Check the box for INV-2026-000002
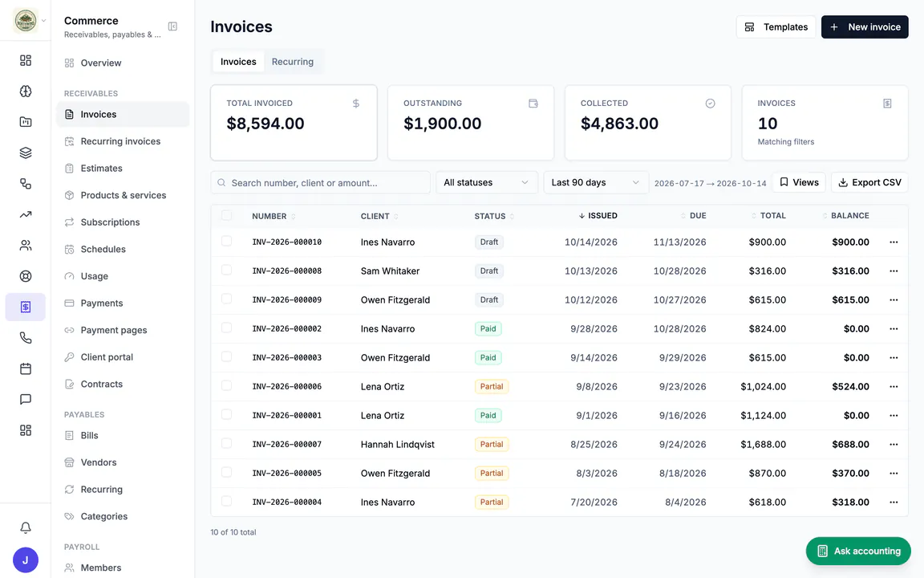Screen dimensions: 924x578 click(226, 328)
